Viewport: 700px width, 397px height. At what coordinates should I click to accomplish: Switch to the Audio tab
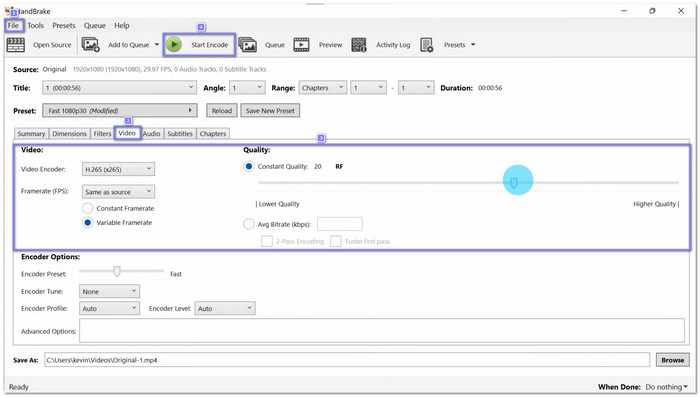pyautogui.click(x=151, y=134)
